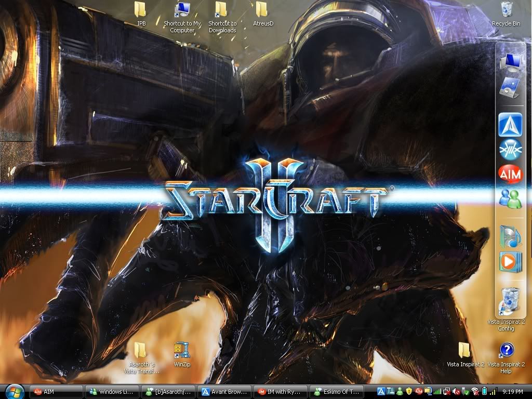Launch Windows Live Messenger from the dock

tap(510, 198)
